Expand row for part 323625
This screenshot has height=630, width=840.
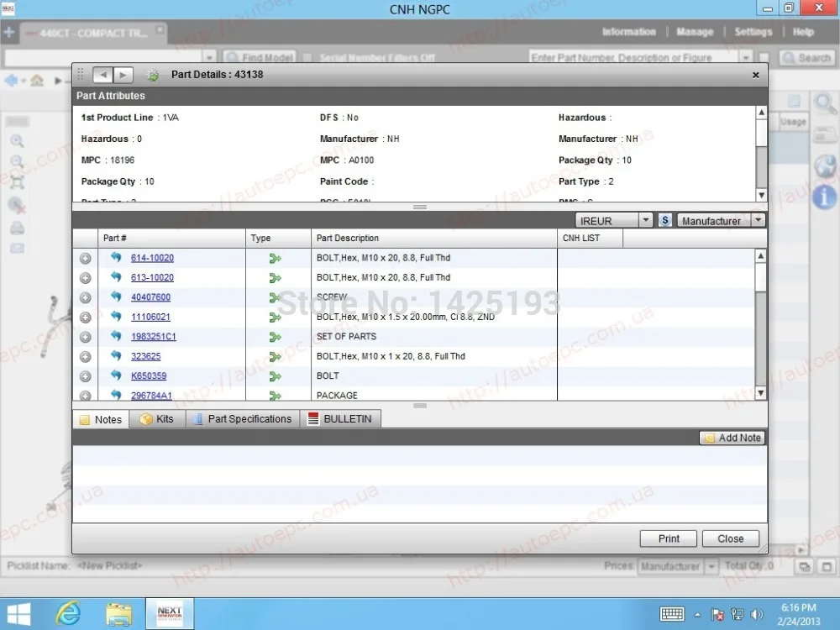pyautogui.click(x=85, y=357)
